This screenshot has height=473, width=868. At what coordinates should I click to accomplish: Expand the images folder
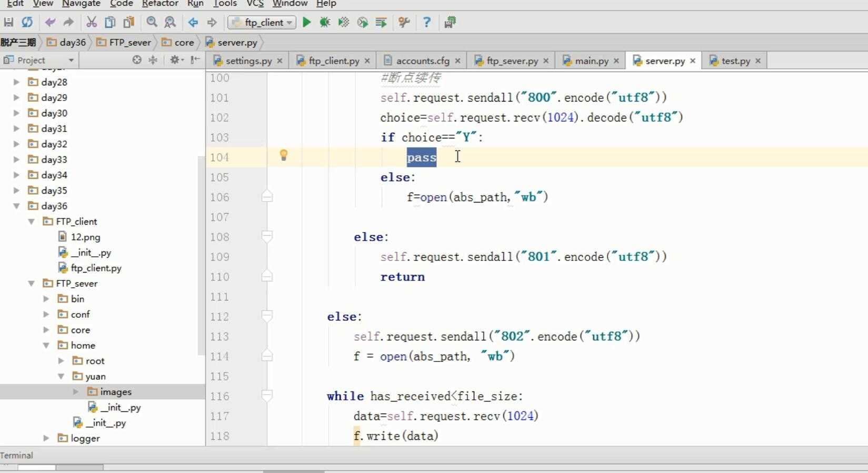coord(76,392)
